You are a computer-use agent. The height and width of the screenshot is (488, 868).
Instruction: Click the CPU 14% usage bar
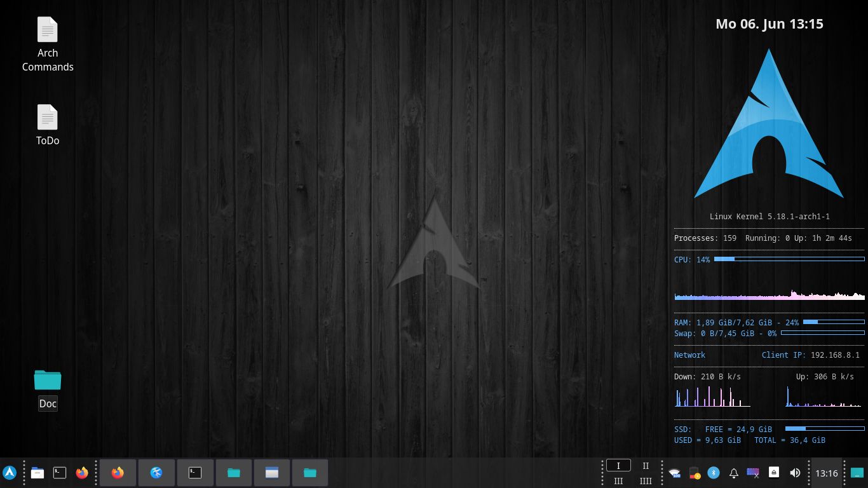[x=789, y=259]
